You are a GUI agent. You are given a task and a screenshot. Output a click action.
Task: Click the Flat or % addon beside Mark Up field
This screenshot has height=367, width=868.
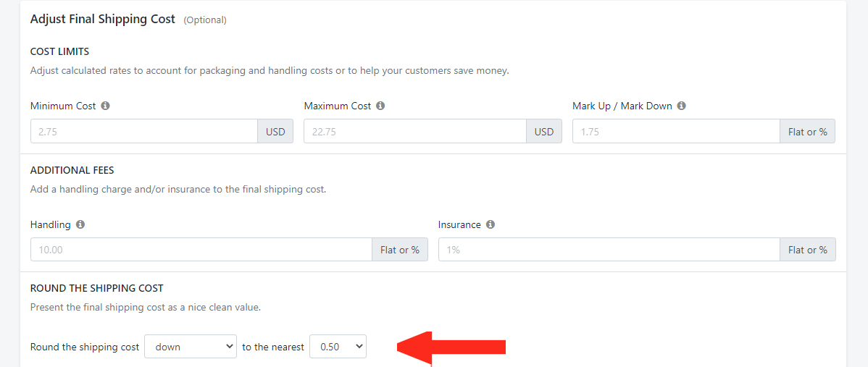pyautogui.click(x=807, y=132)
